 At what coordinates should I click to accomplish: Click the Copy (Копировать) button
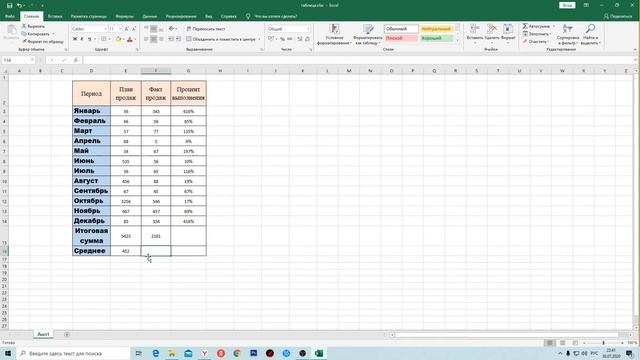(36, 34)
